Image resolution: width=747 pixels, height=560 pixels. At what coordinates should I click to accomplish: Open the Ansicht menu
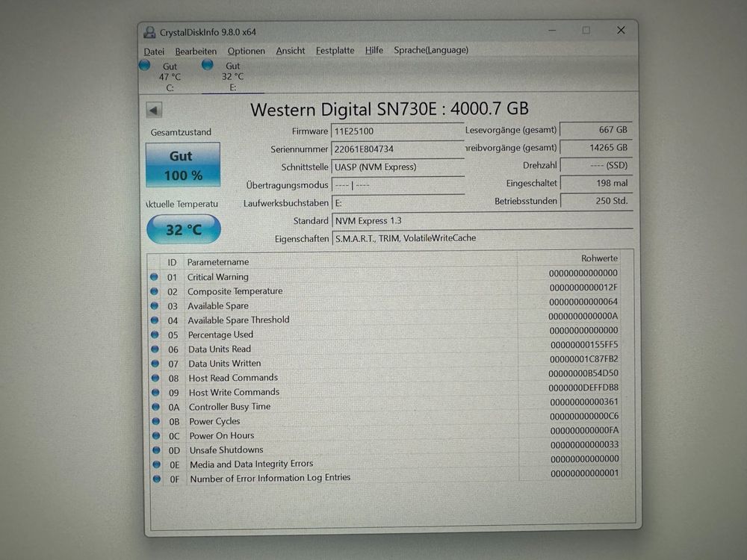tap(290, 51)
